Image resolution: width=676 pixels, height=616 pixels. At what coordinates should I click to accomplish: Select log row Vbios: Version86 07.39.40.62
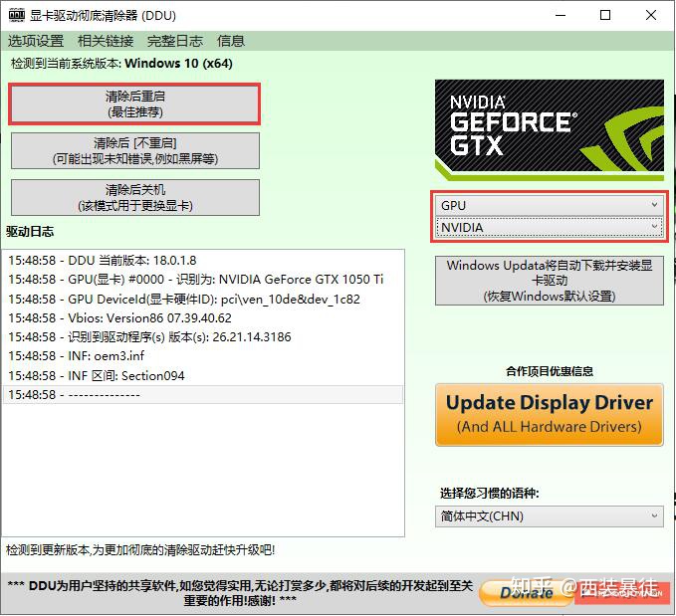(203, 318)
